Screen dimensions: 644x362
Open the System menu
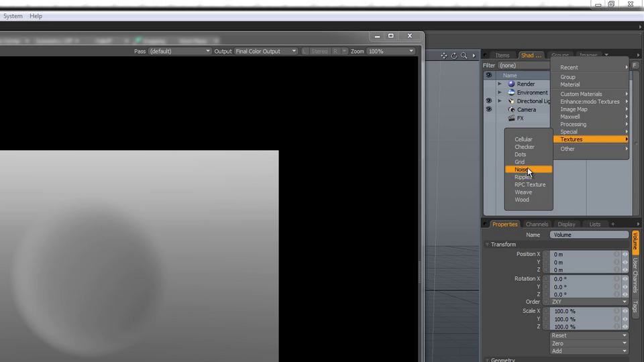[13, 16]
